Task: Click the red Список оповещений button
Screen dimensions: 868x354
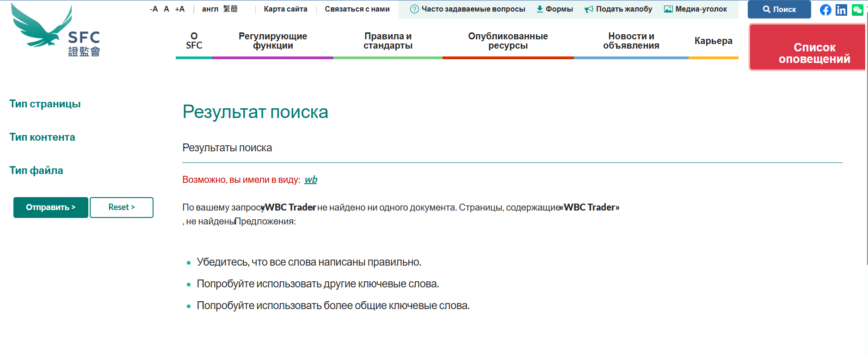Action: 807,47
